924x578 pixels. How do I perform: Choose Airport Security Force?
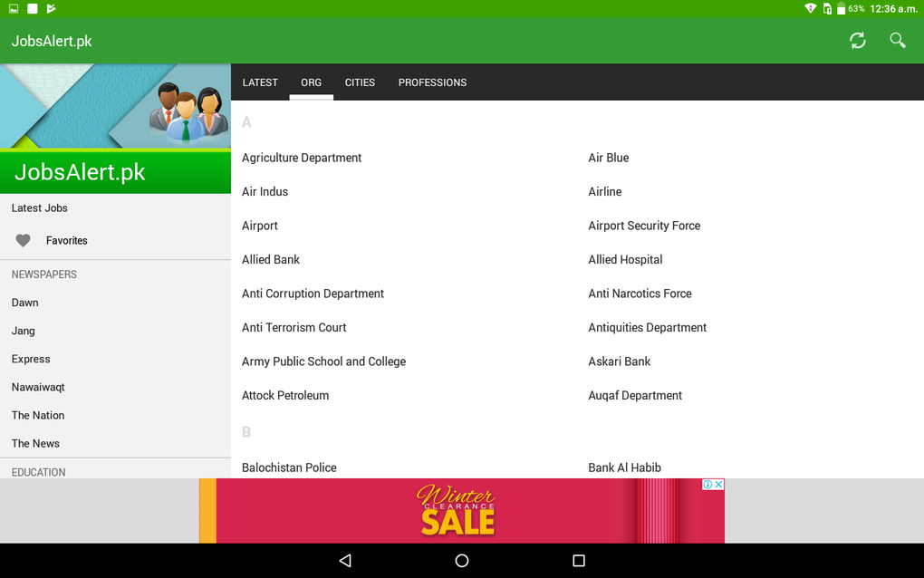tap(644, 226)
